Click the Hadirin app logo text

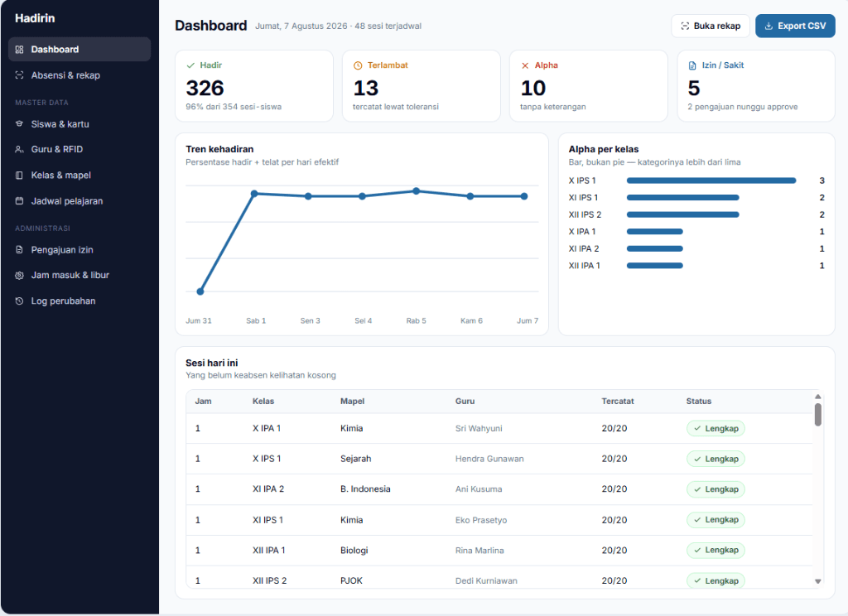click(35, 18)
